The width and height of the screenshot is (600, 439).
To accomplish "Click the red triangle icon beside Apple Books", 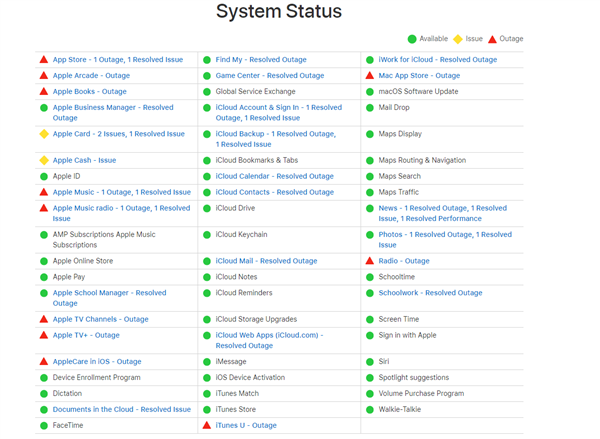I will pyautogui.click(x=44, y=91).
